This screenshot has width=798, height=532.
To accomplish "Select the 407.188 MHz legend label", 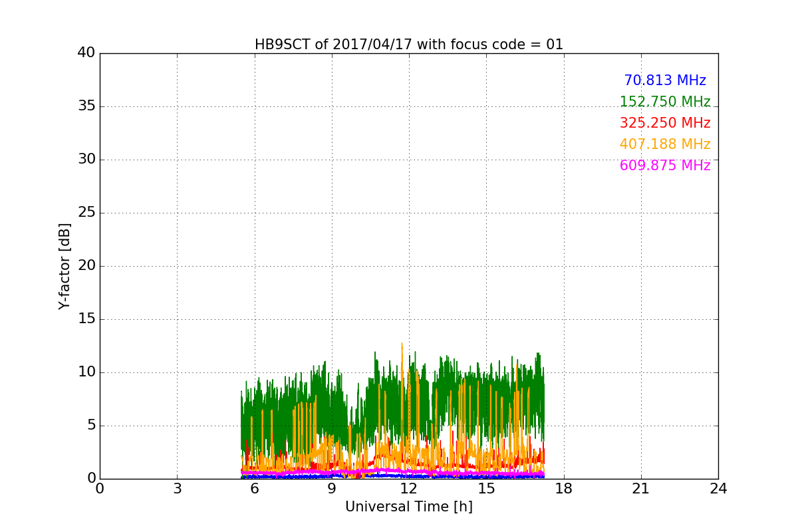I will point(665,144).
